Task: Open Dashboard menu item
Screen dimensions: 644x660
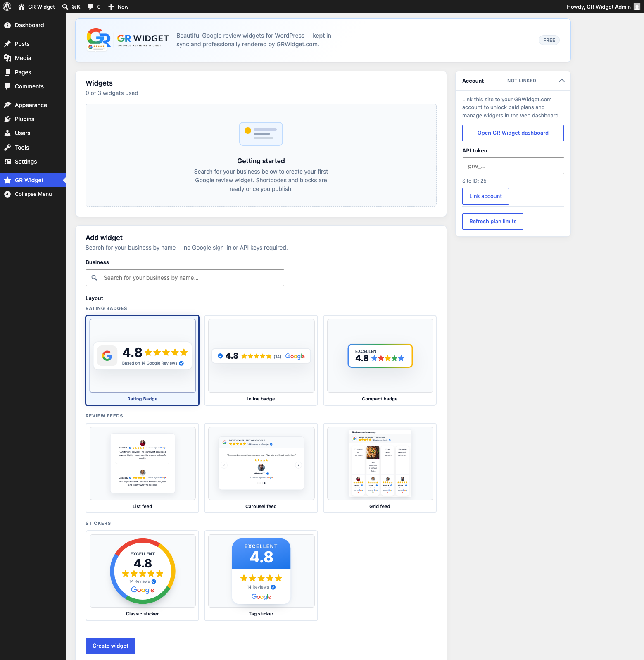Action: coord(33,25)
